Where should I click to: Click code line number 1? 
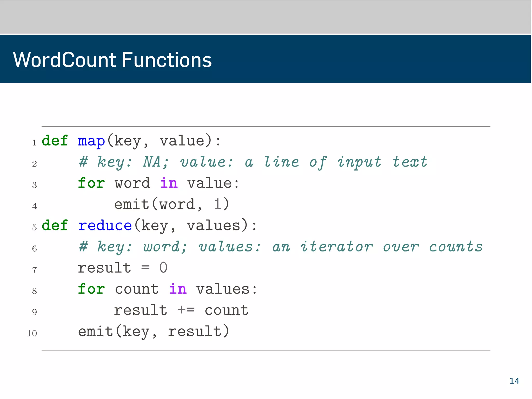[x=35, y=143]
